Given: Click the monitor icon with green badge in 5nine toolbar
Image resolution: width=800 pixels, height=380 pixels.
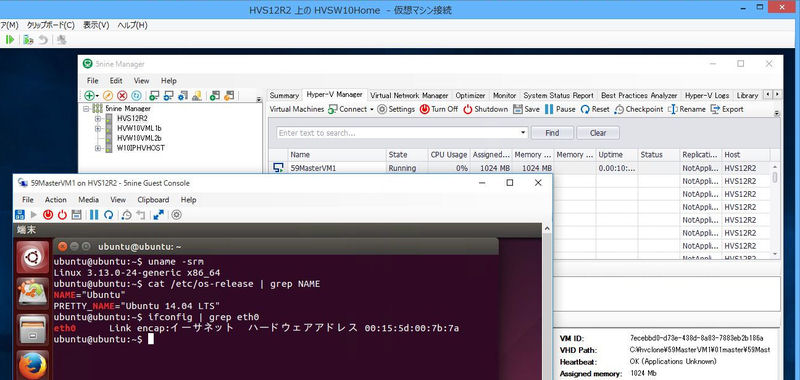Looking at the screenshot, I should click(x=154, y=95).
